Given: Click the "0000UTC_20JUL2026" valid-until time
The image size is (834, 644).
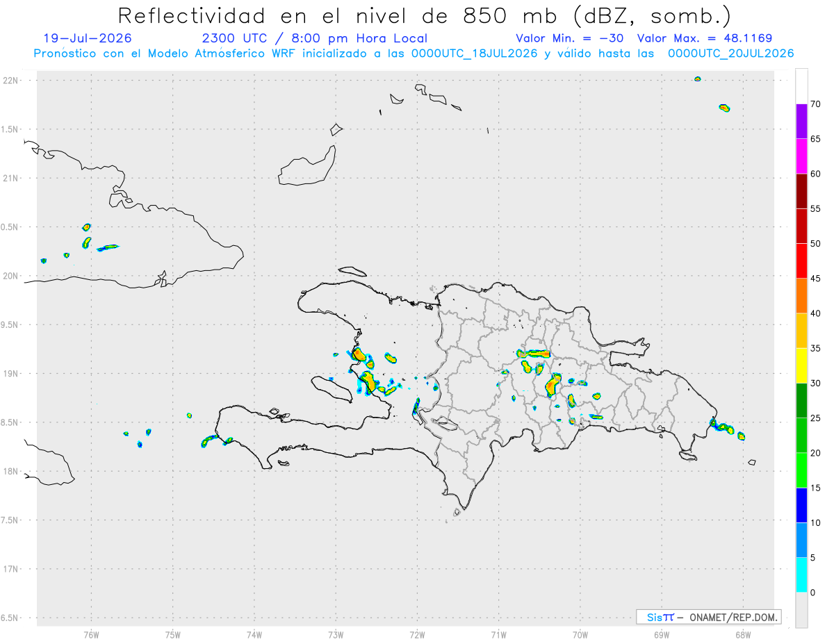Looking at the screenshot, I should (731, 53).
